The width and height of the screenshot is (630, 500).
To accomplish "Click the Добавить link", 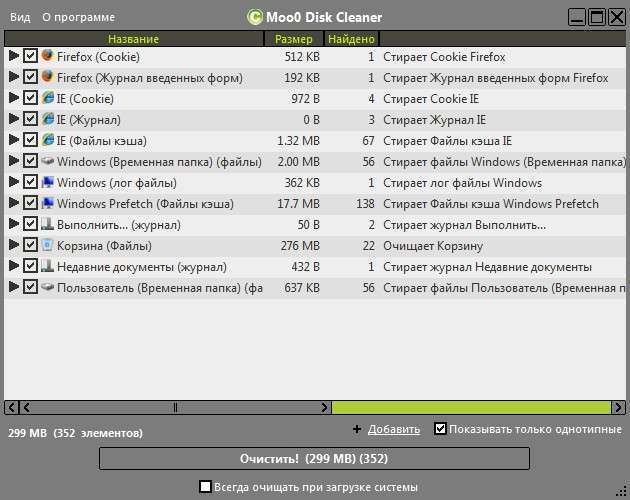I will 394,429.
